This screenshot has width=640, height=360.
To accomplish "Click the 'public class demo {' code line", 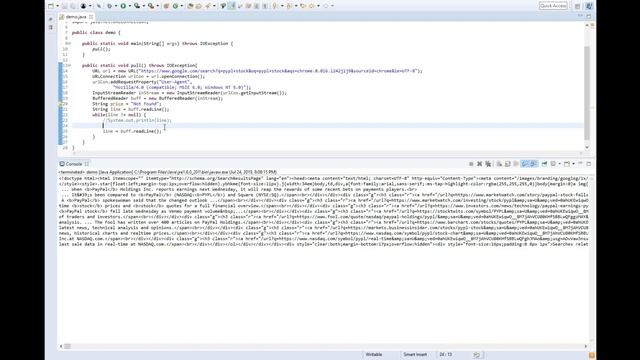I will point(96,32).
